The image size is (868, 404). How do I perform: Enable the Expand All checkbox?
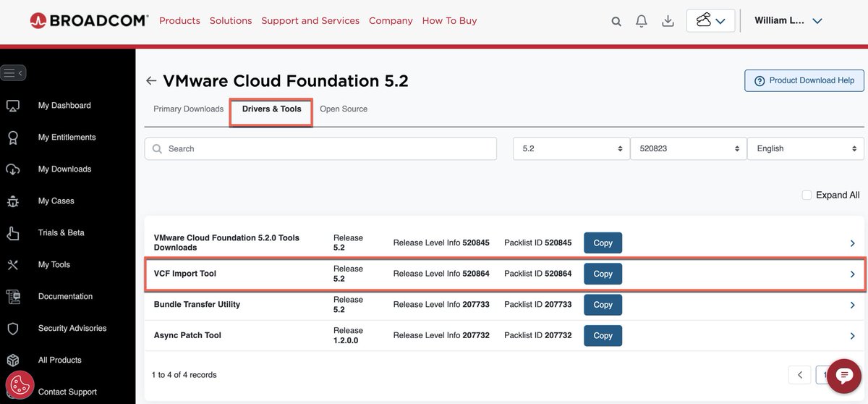(807, 195)
